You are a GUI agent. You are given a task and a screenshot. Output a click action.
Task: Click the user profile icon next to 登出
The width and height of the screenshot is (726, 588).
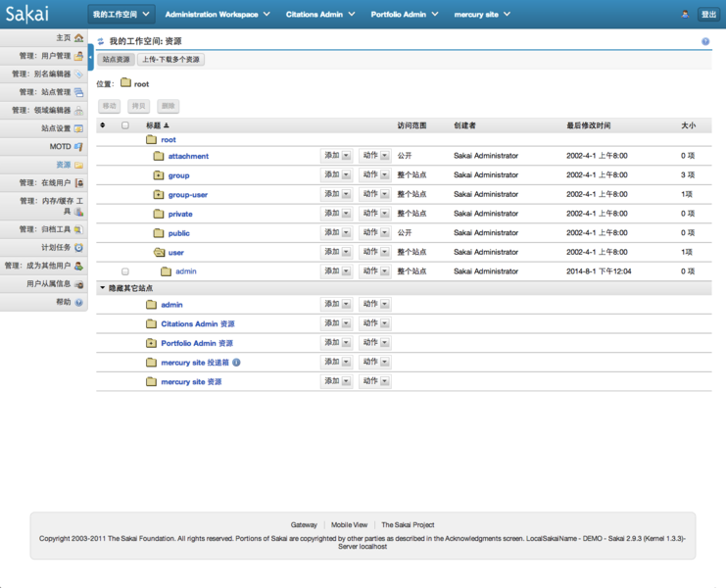tap(685, 15)
